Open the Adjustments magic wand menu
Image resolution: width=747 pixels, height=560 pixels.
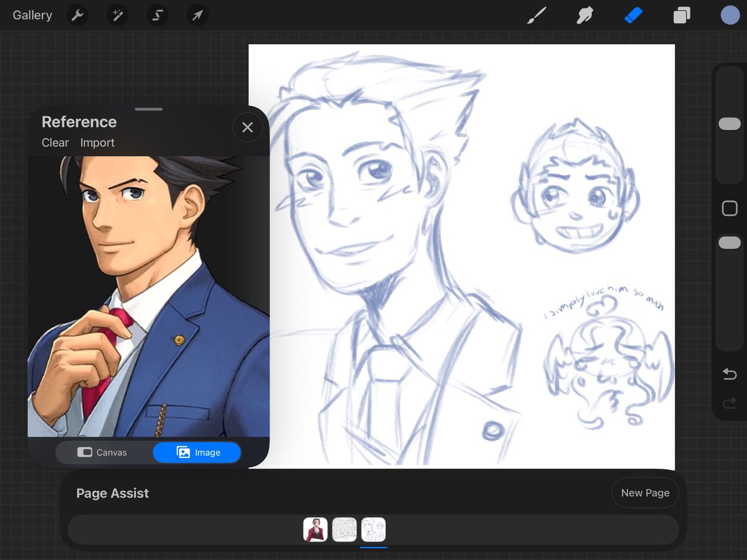[117, 16]
